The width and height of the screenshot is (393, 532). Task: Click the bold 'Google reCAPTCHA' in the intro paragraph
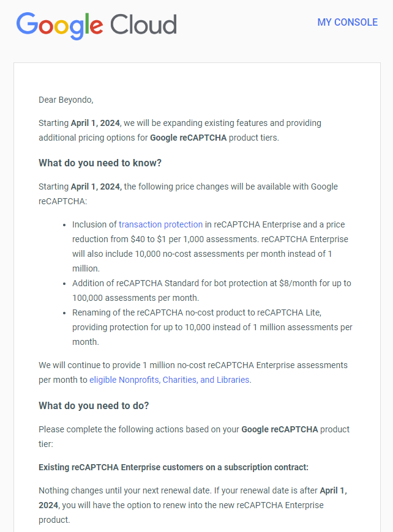pyautogui.click(x=188, y=138)
